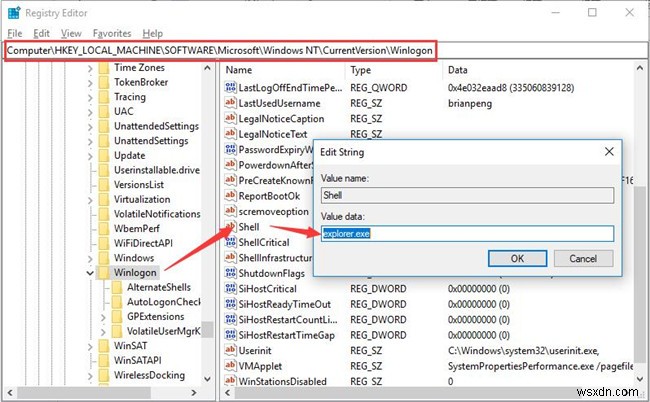Expand the Tracing tree node

(x=90, y=97)
